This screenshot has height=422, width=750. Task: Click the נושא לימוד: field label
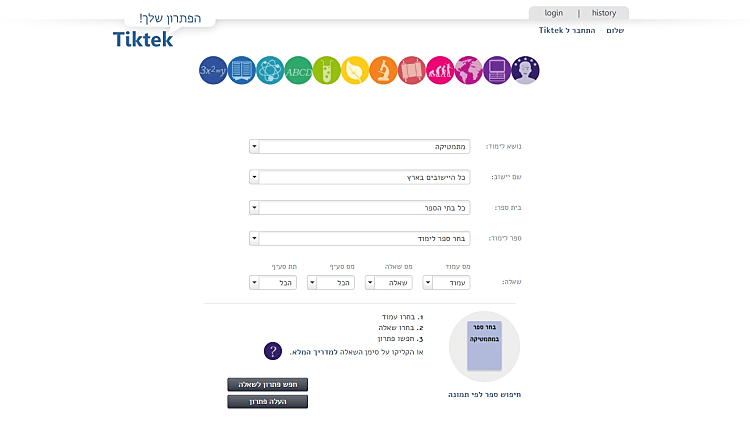pyautogui.click(x=504, y=146)
